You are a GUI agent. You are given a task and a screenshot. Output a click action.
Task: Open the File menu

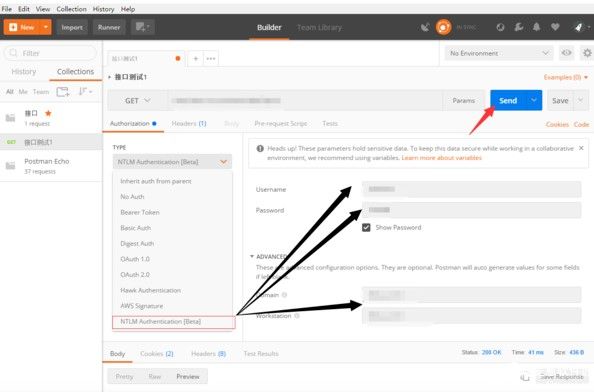pyautogui.click(x=6, y=9)
